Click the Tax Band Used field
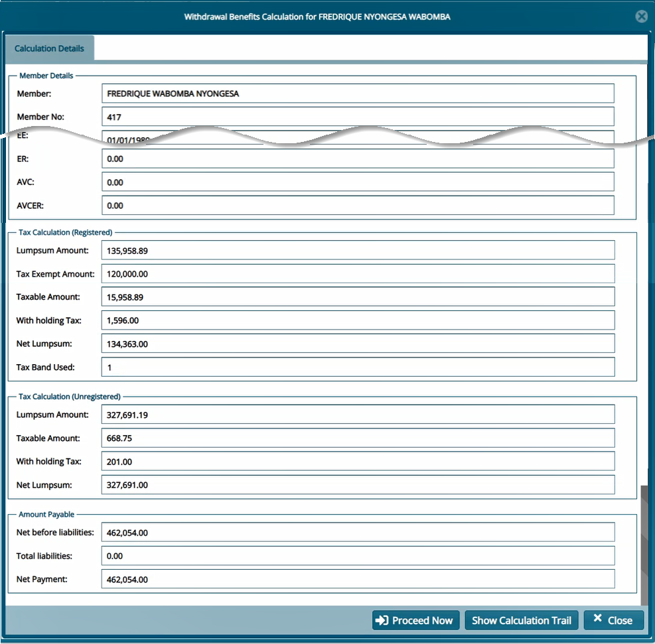This screenshot has height=644, width=655. [x=358, y=367]
